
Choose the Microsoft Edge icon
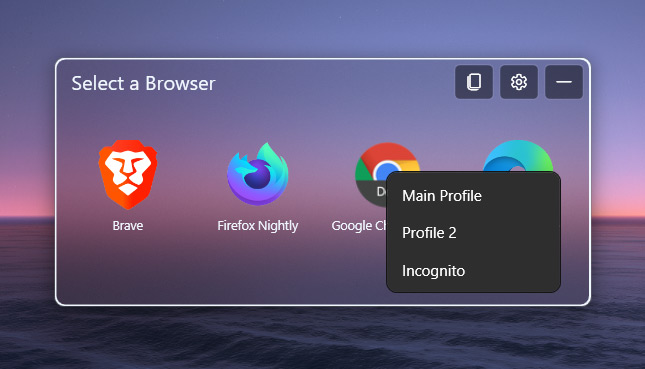pos(518,156)
